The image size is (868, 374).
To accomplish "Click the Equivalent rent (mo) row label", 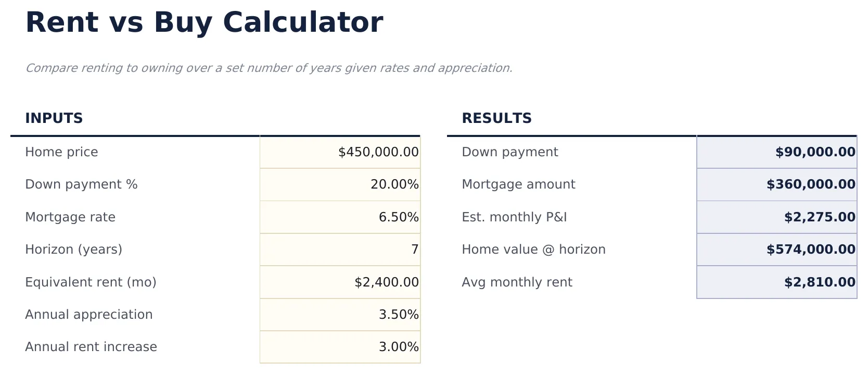I will [x=91, y=282].
